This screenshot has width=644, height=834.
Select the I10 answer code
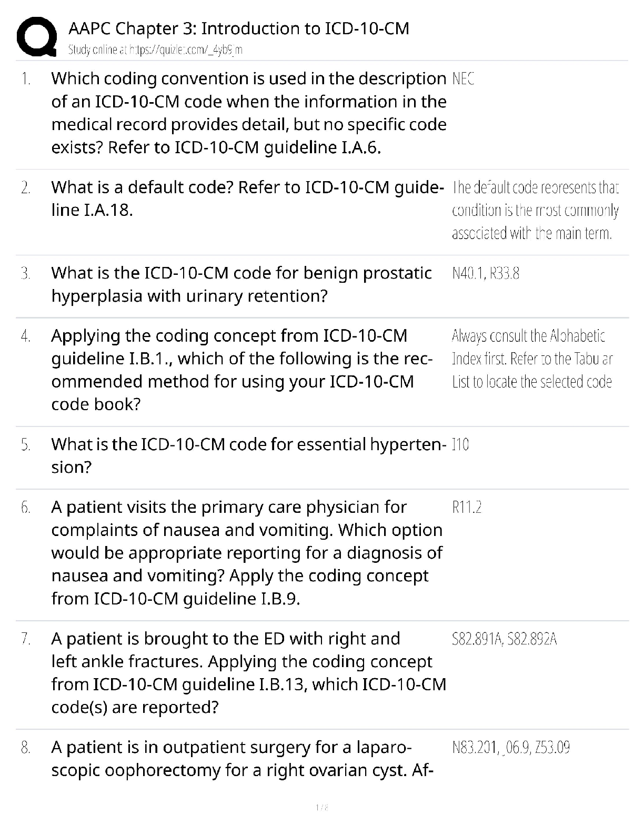click(460, 445)
